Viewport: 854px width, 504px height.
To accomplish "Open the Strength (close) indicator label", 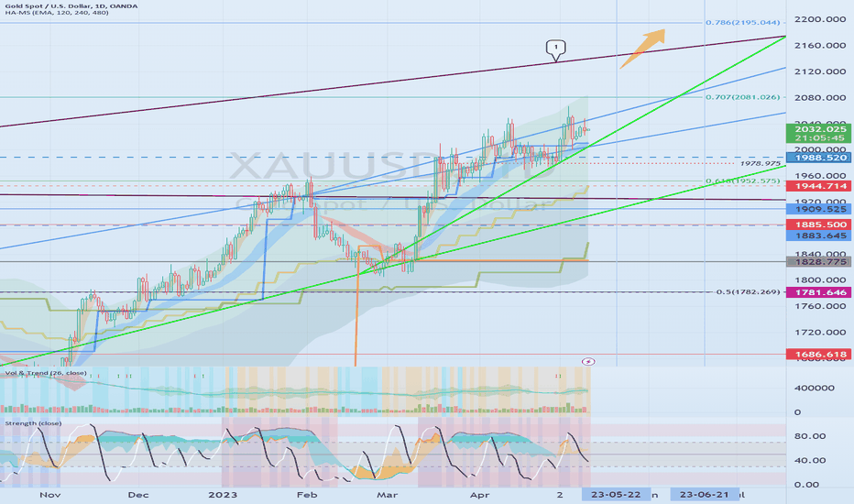I will pos(33,423).
